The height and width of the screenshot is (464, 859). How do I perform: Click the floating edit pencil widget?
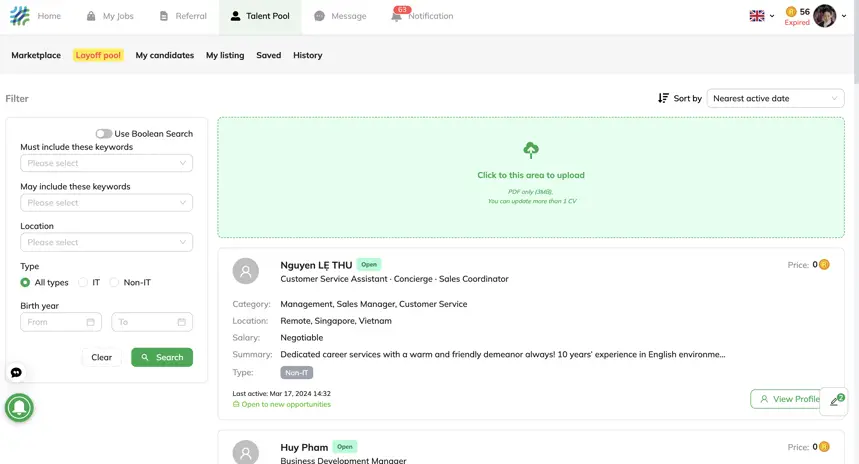[834, 401]
